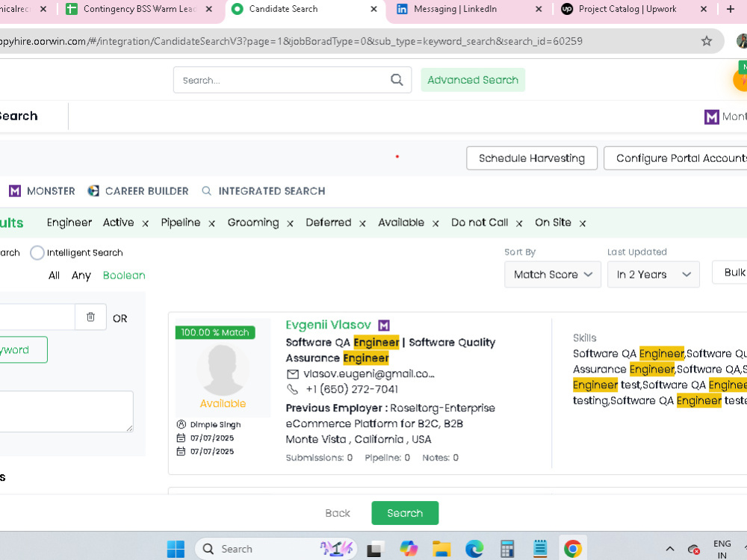
Task: Click the Advanced Search button
Action: coord(473,80)
